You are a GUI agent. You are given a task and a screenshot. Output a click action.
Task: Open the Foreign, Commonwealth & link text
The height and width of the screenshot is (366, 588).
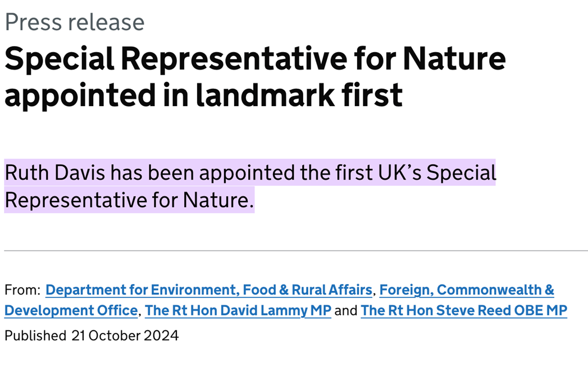click(467, 290)
